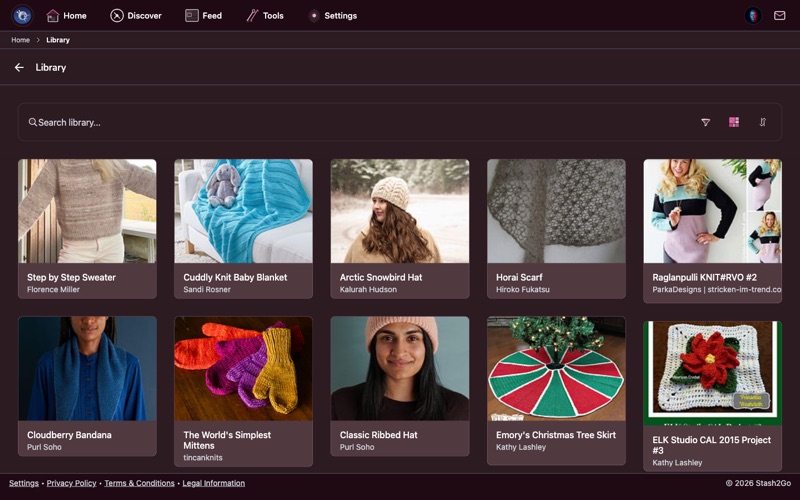Click the 'ParkaDesigns' designer text
800x500 pixels.
pyautogui.click(x=677, y=289)
